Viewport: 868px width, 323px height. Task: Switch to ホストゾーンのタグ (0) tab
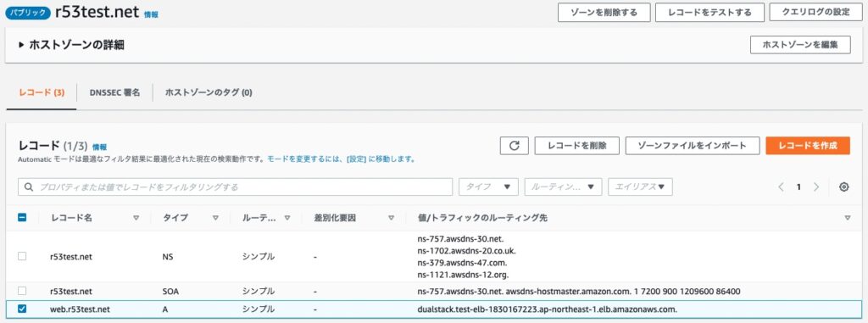coord(209,92)
